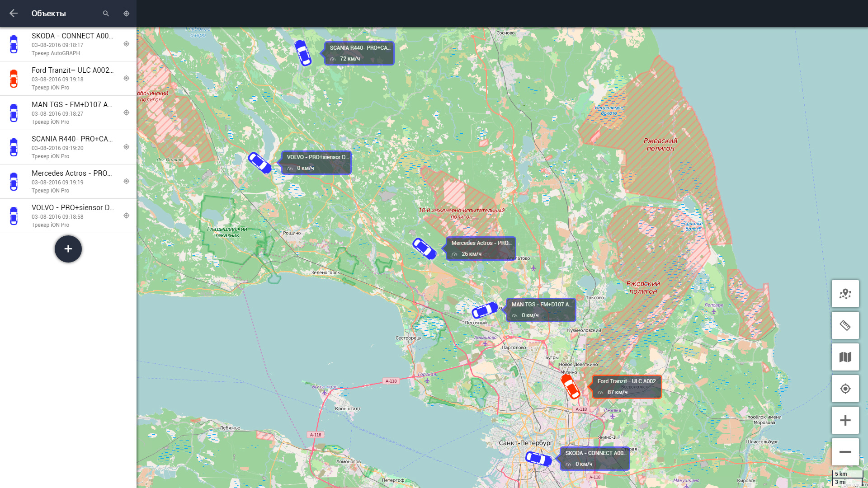This screenshot has height=488, width=868.
Task: Select the red Ford Tranzit marker on map
Action: (571, 386)
